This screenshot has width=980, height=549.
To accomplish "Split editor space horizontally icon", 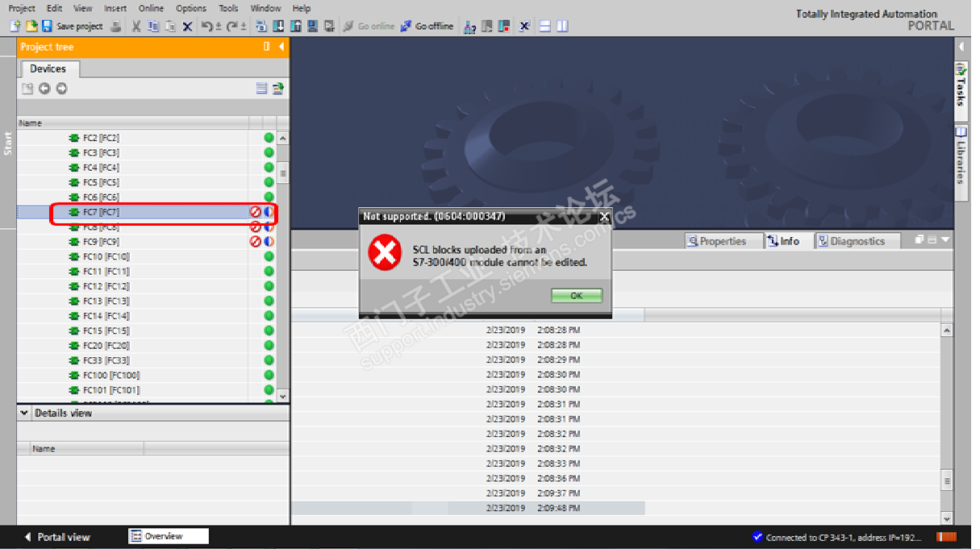I will pyautogui.click(x=546, y=26).
